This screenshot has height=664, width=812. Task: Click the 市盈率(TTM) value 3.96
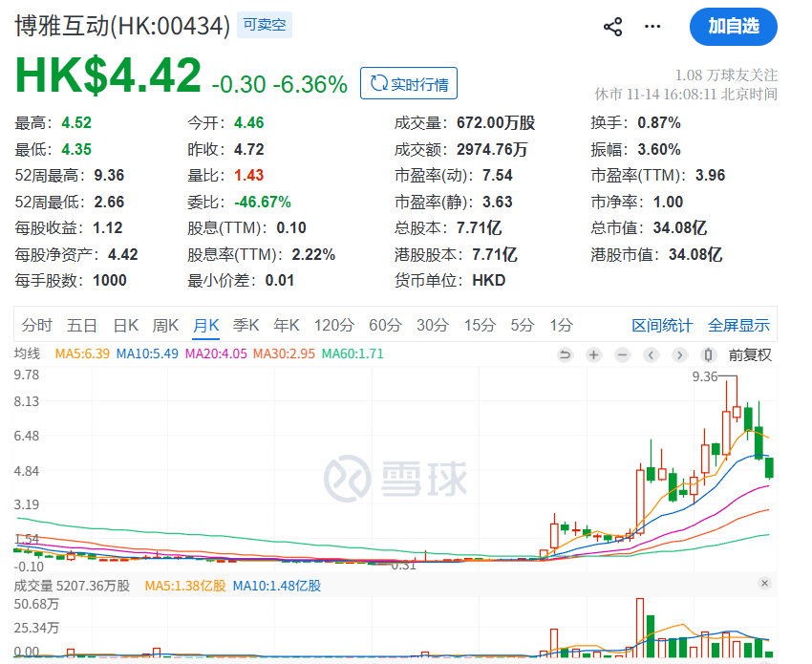710,176
